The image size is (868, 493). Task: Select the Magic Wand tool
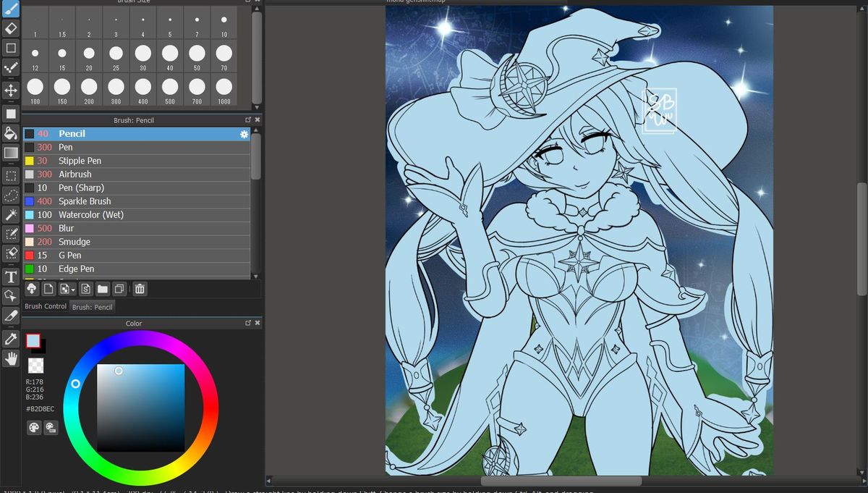tap(11, 214)
